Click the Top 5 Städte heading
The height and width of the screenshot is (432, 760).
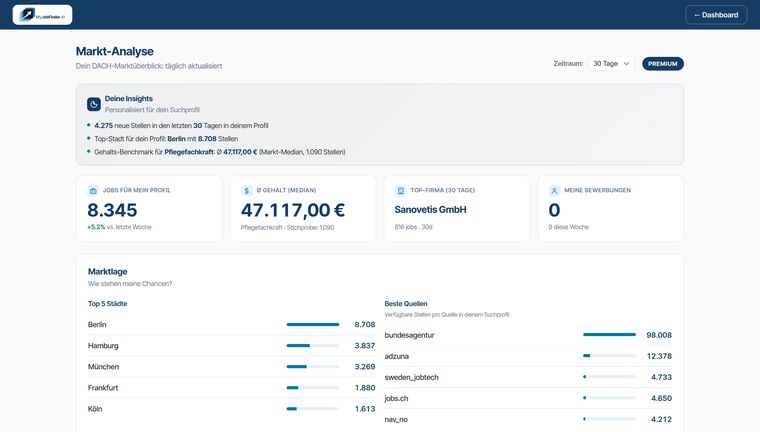(108, 304)
